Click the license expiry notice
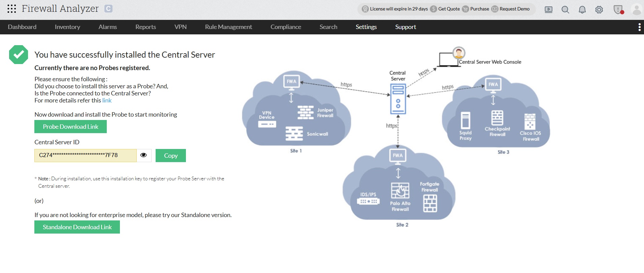This screenshot has height=273, width=644. click(x=395, y=9)
